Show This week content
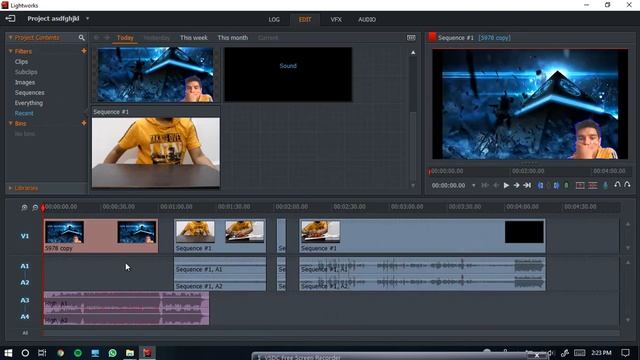 [x=193, y=38]
